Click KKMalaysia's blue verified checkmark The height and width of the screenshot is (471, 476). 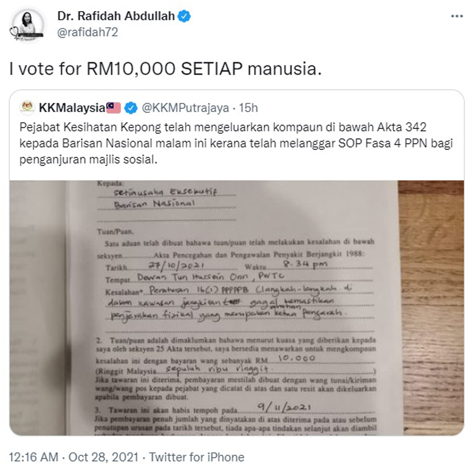coord(130,108)
